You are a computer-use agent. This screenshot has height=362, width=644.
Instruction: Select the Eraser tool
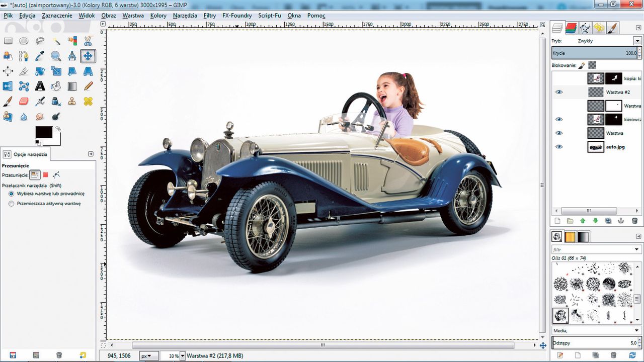[24, 101]
